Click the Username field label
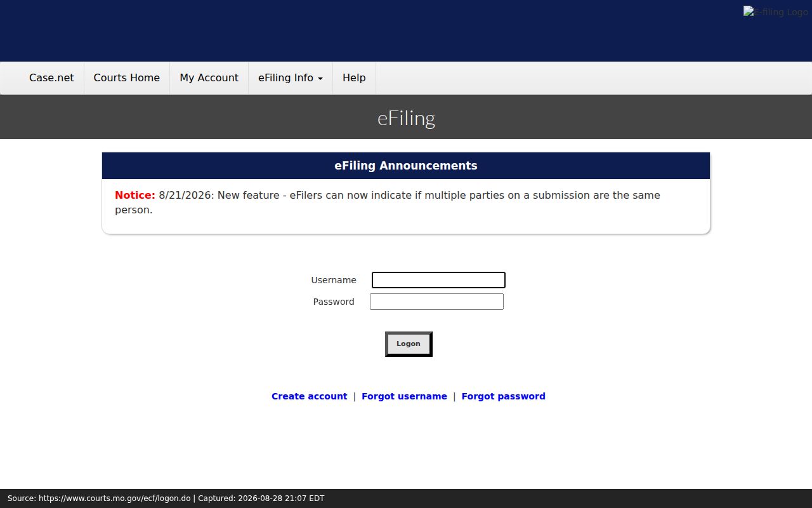812x508 pixels. (334, 280)
